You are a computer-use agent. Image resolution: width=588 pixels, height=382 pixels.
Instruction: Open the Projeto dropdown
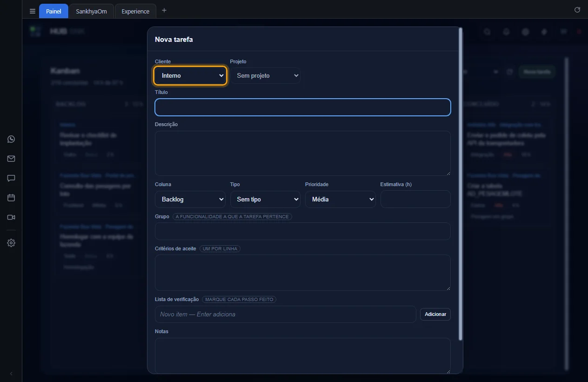pos(265,75)
